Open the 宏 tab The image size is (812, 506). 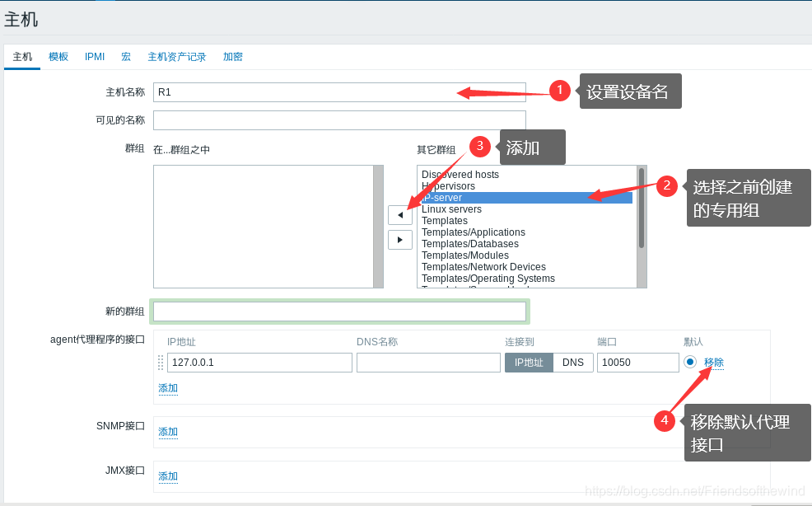click(x=126, y=57)
